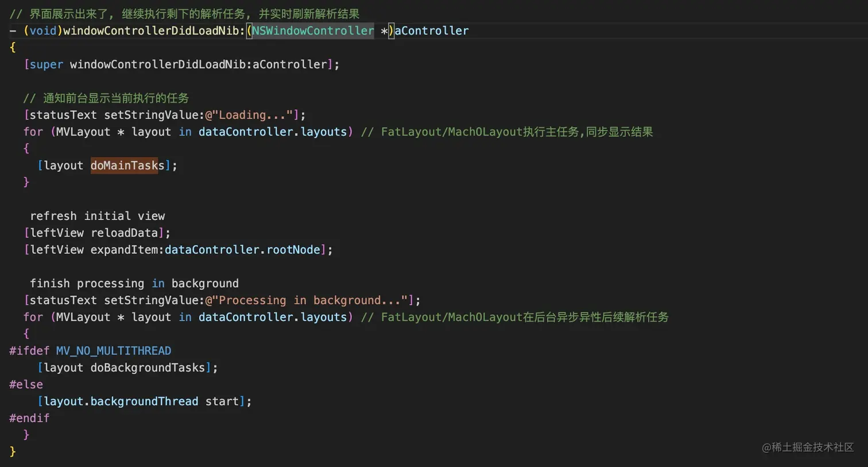
Task: Click the comment ending with 同步显示结果
Action: click(x=507, y=132)
